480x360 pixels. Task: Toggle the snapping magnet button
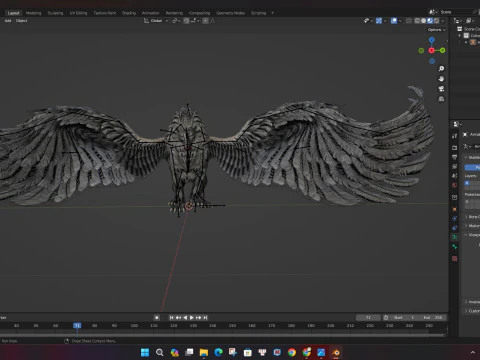click(x=186, y=21)
